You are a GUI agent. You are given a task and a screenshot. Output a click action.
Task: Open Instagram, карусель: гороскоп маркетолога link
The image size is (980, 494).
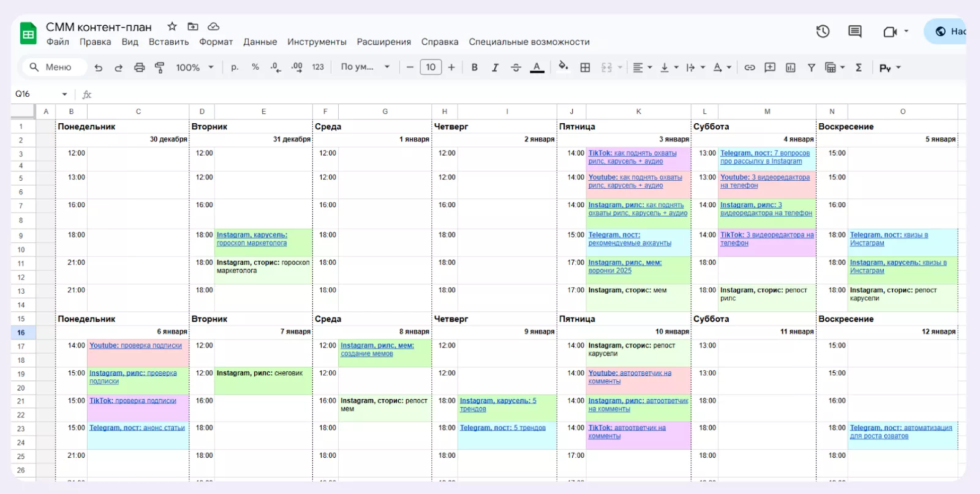click(252, 239)
